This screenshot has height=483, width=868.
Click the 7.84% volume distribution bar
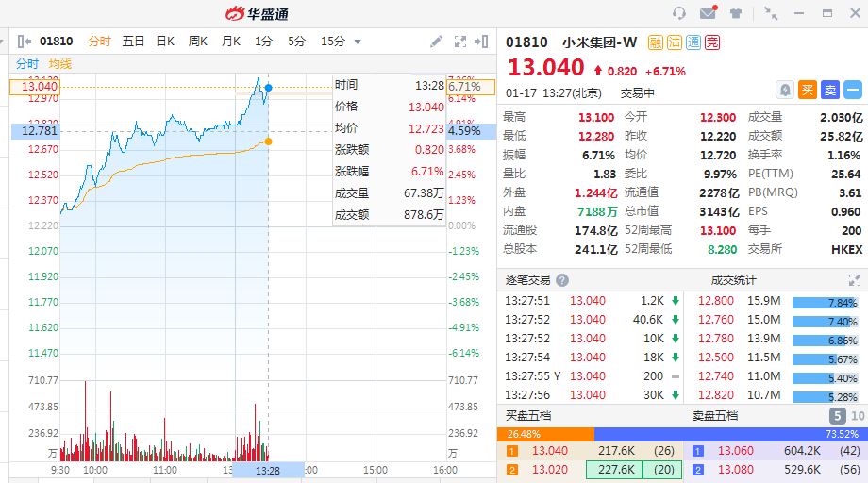(826, 303)
